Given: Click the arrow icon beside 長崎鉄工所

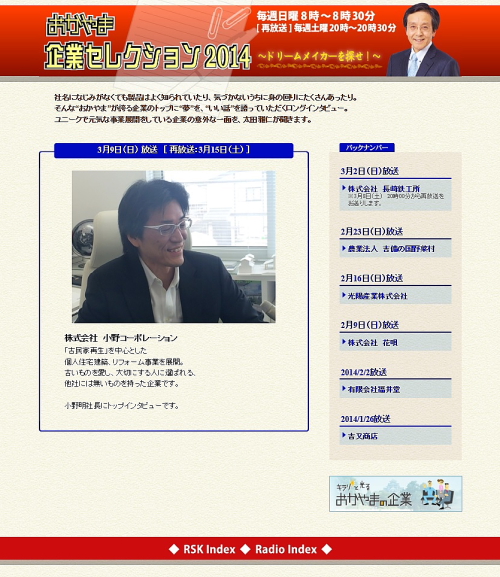Looking at the screenshot, I should pos(344,188).
